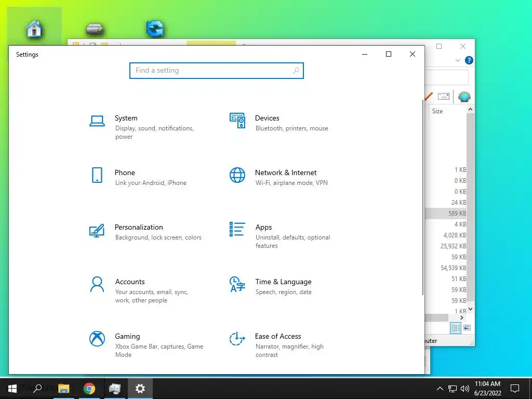Click the Devices keyboard and speaker icon
Screen dimensions: 532x399
coord(237,121)
